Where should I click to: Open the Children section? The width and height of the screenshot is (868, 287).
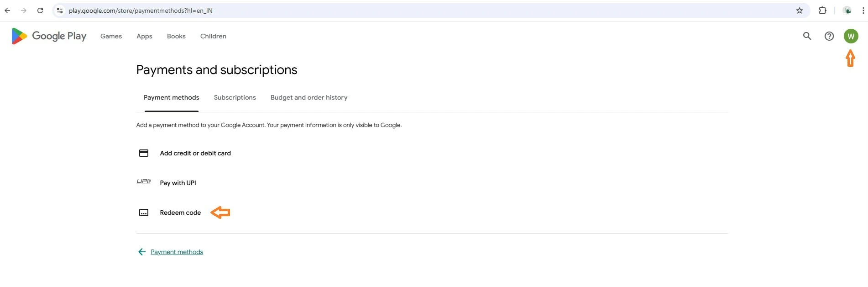[x=213, y=36]
